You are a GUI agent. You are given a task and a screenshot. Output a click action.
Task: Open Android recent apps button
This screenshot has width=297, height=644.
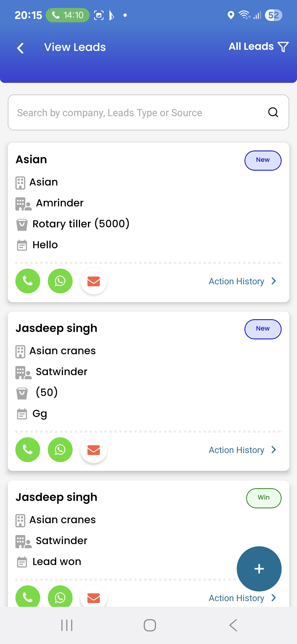[67, 625]
